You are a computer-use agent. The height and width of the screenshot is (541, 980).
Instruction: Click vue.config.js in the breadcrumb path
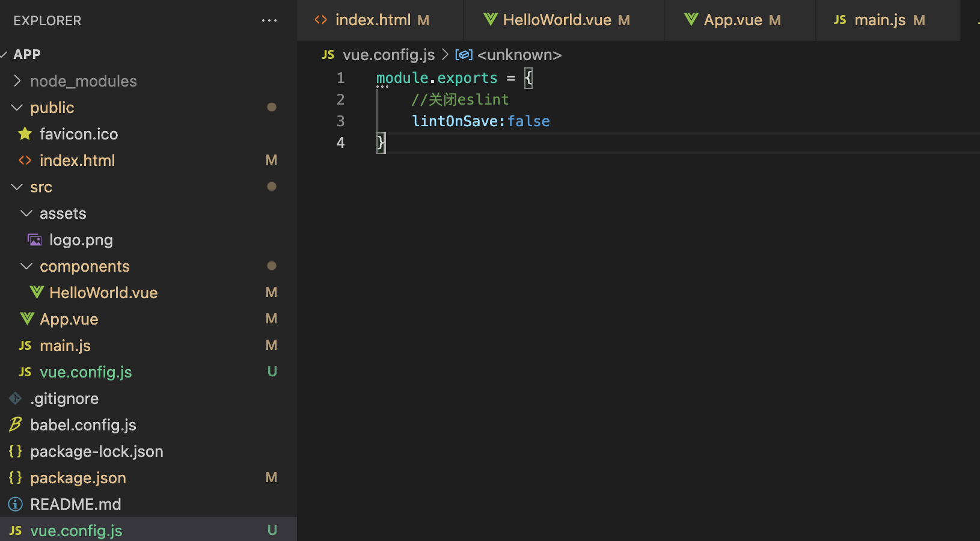(388, 55)
